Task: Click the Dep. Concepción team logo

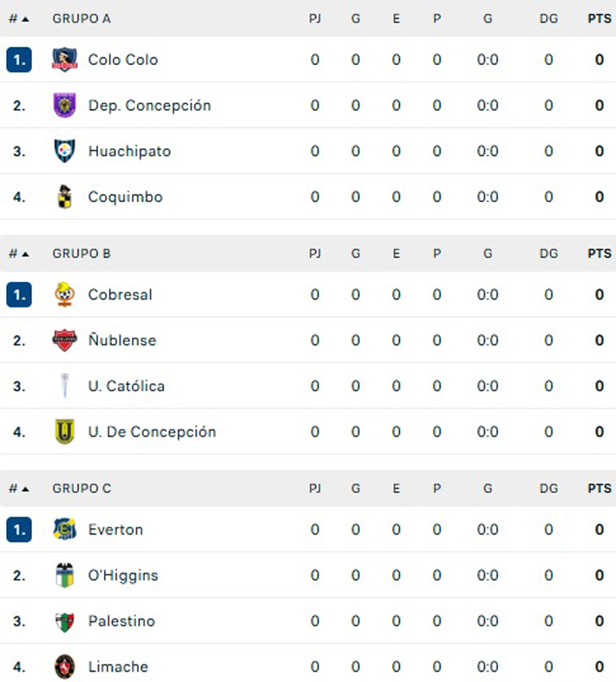Action: [64, 106]
